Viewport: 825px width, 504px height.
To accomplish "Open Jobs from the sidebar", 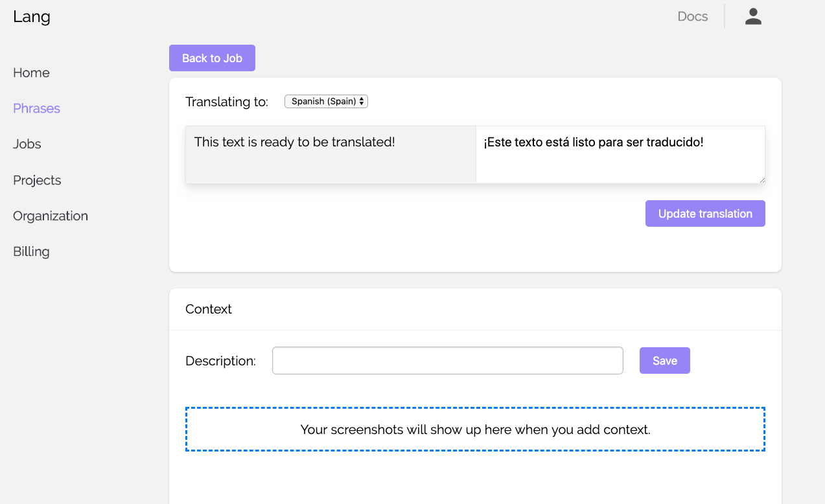I will [27, 144].
